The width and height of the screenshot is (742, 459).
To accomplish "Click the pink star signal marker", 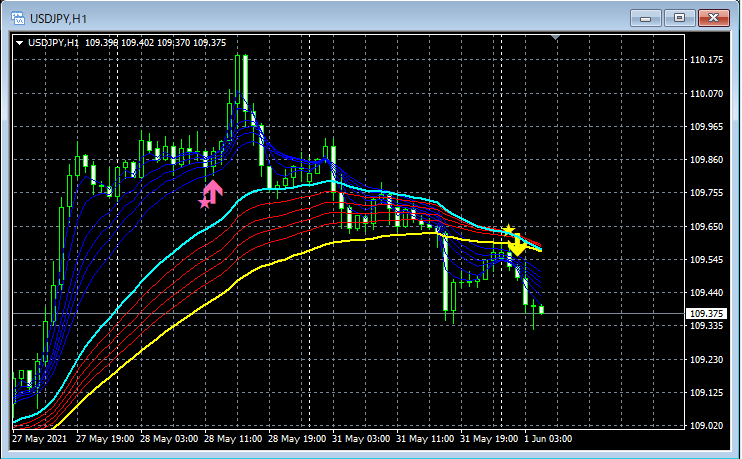I will [x=204, y=203].
